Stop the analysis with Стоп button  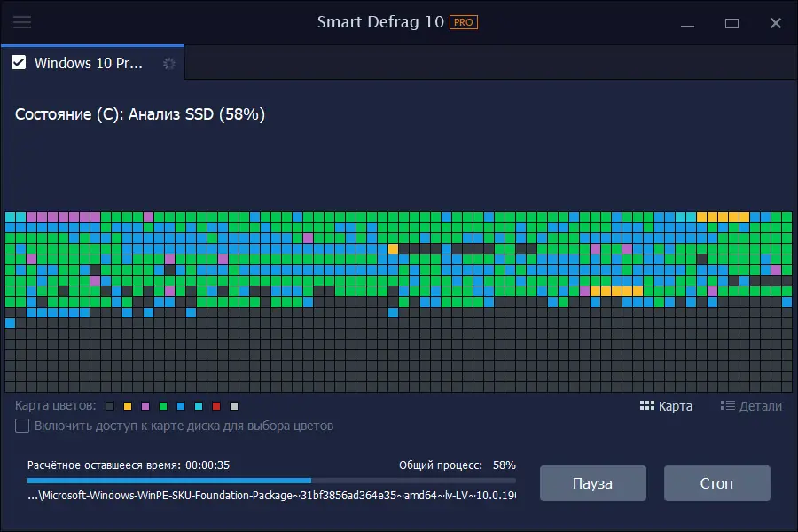[717, 483]
